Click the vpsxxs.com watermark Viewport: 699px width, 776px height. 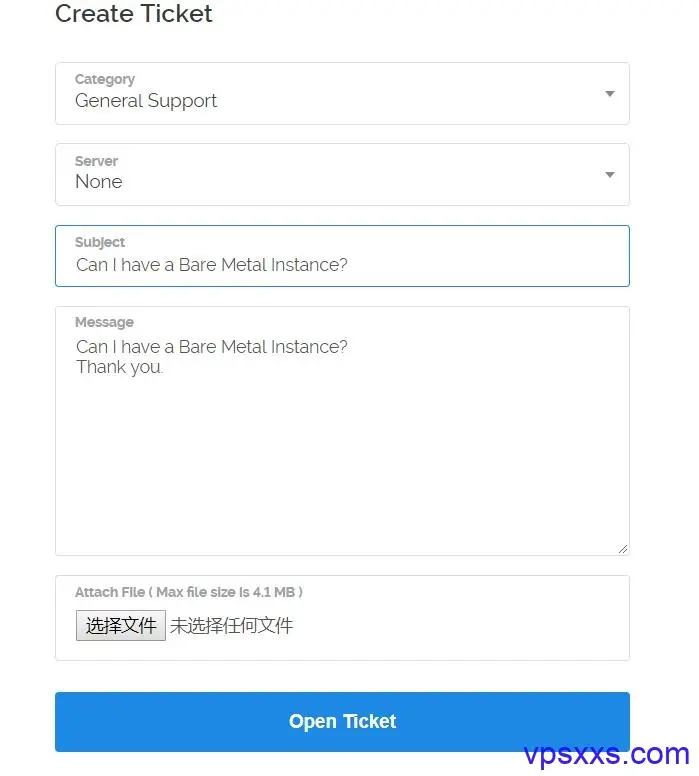click(606, 754)
